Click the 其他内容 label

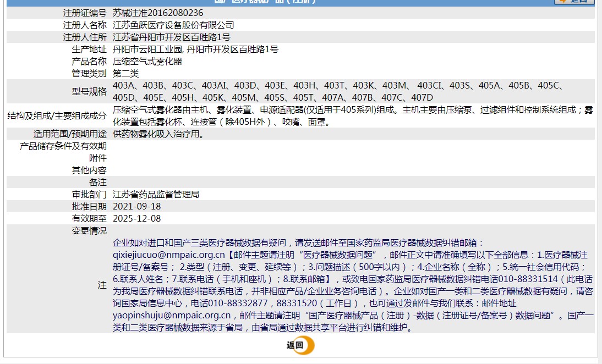(89, 170)
